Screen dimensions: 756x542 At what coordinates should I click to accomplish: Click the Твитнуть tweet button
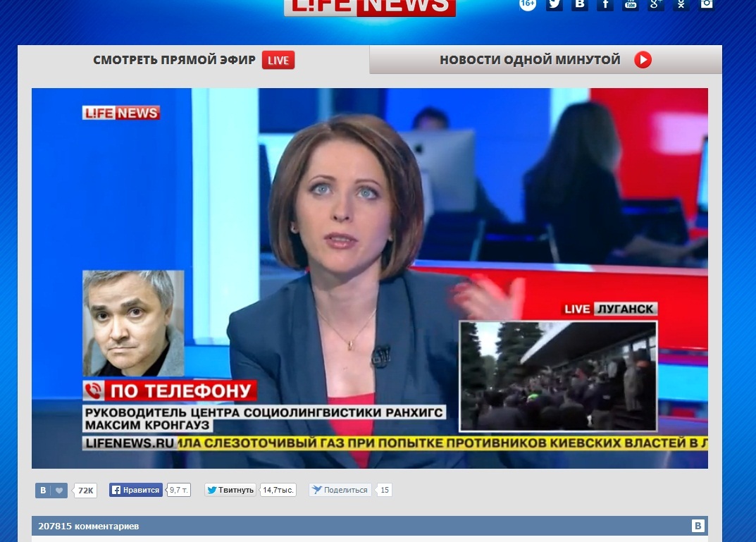click(230, 490)
